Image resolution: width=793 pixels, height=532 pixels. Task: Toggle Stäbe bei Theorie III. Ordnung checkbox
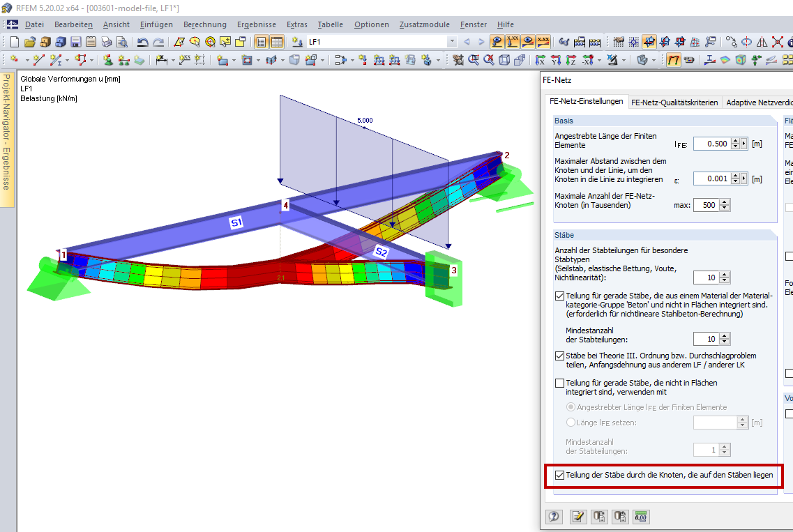pyautogui.click(x=559, y=356)
